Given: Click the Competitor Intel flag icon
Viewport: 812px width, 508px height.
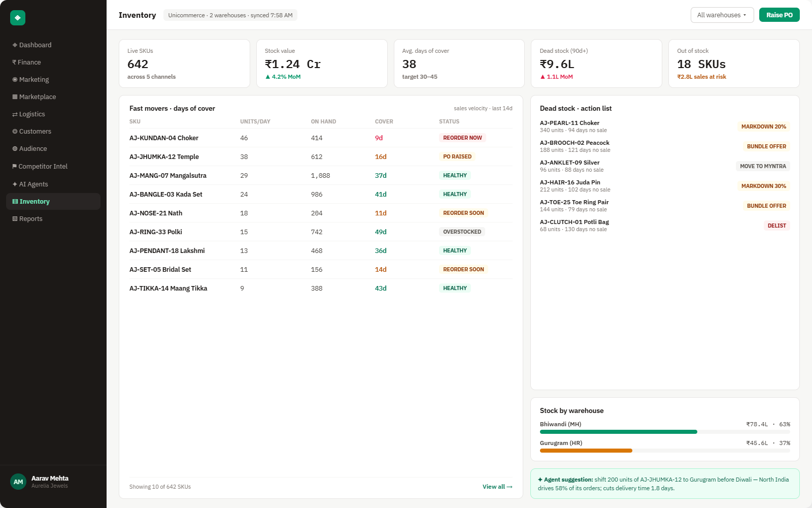Looking at the screenshot, I should click(14, 167).
